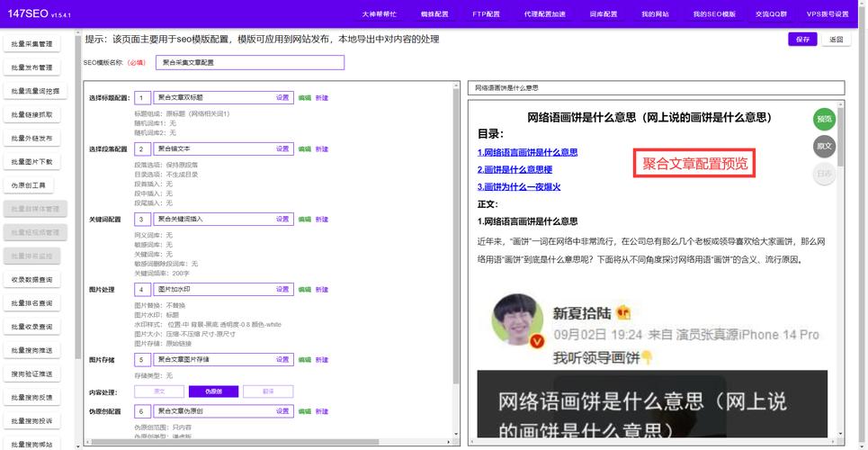Click config panel scrollbar down arrow

456,434
